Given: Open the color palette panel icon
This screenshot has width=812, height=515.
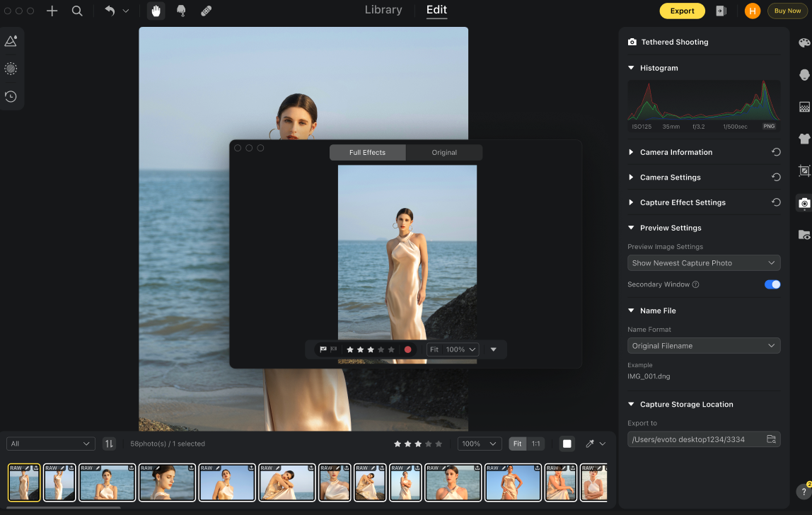Looking at the screenshot, I should click(x=804, y=42).
